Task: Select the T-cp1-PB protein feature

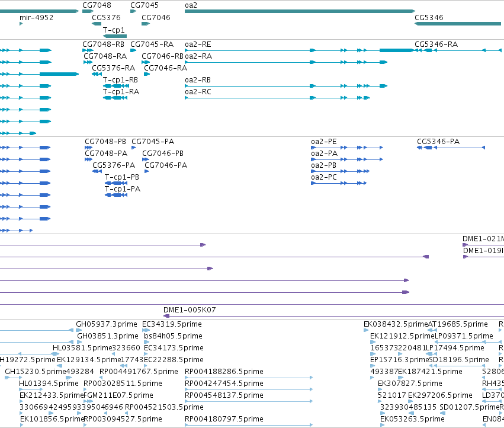Action: pyautogui.click(x=116, y=183)
